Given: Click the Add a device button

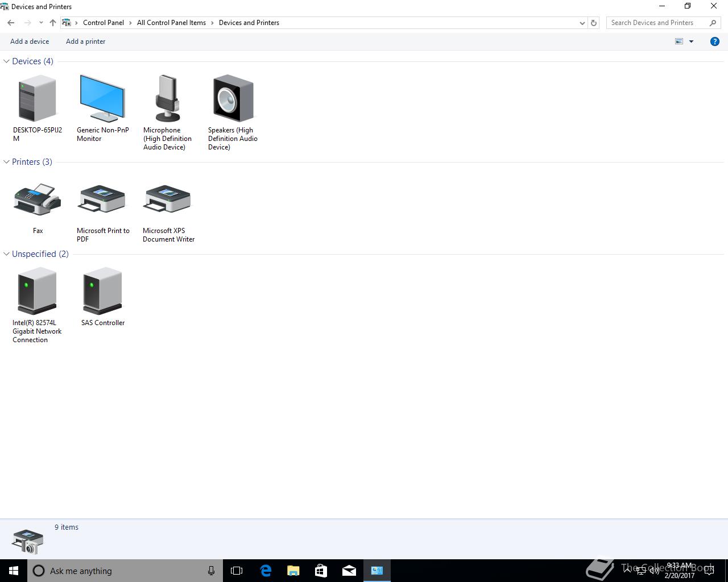Looking at the screenshot, I should click(x=30, y=41).
